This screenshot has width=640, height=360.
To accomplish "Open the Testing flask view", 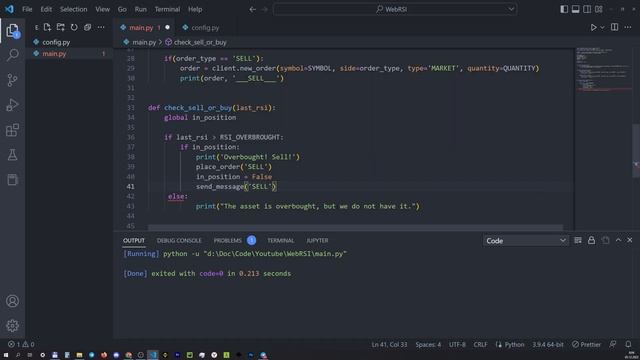I will (x=13, y=155).
